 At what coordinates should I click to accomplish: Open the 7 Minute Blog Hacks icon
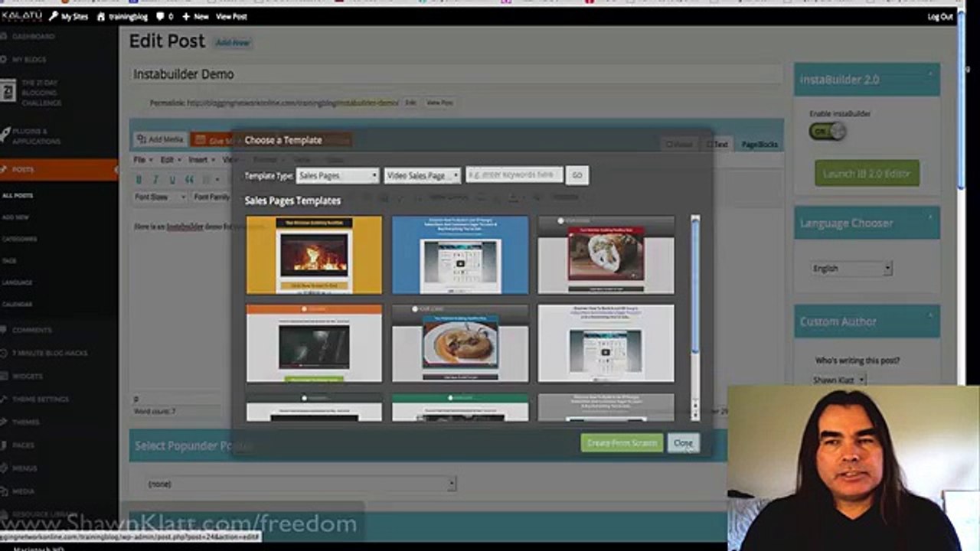[x=5, y=353]
